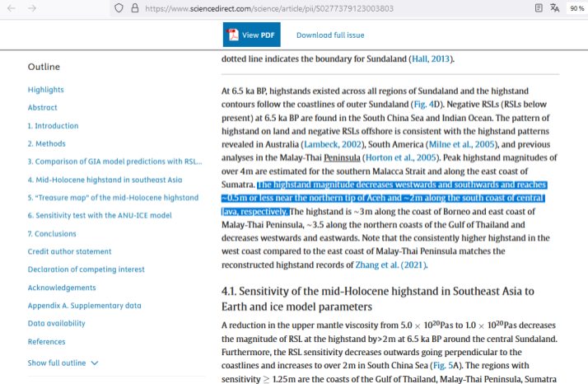
Task: Select the sciencedirect URL address field
Action: 269,8
